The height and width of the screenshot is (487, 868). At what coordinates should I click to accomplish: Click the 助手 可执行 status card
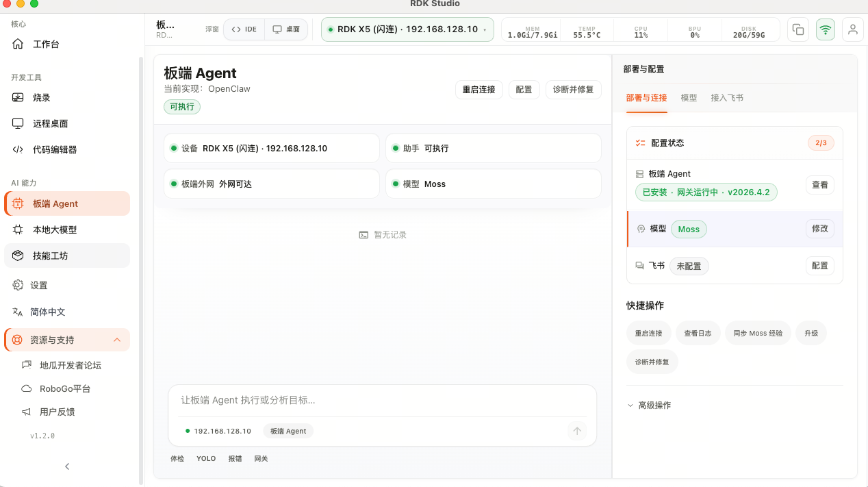[494, 148]
